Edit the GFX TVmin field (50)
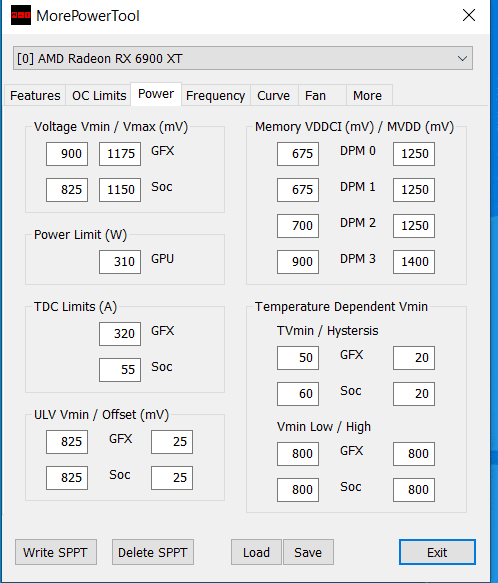498x583 pixels. (298, 358)
